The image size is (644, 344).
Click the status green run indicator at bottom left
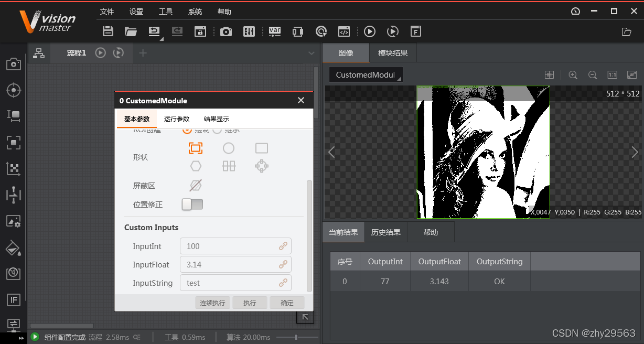tap(35, 337)
